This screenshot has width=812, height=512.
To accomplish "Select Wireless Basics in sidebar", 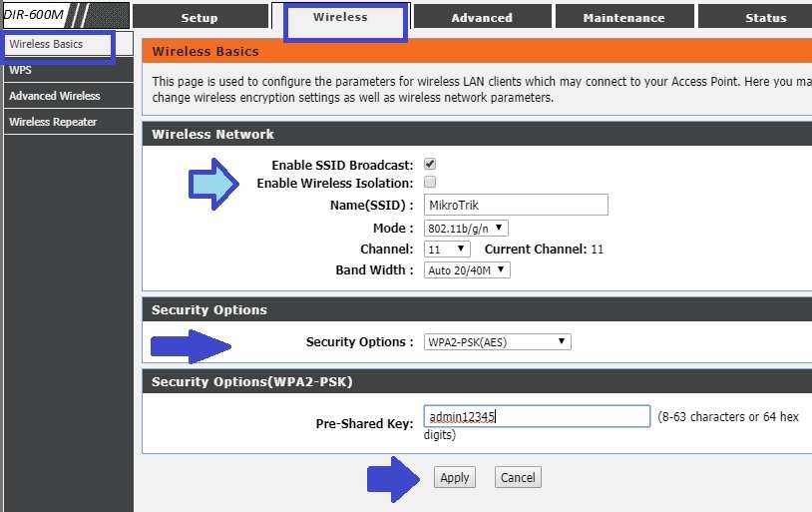I will 68,44.
